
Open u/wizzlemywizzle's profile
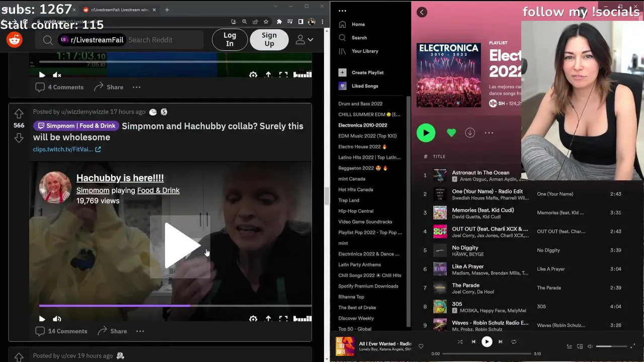(85, 112)
